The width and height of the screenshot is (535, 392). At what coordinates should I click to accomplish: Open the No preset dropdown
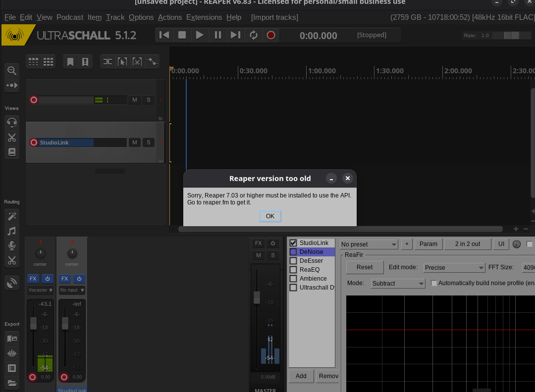pos(369,245)
